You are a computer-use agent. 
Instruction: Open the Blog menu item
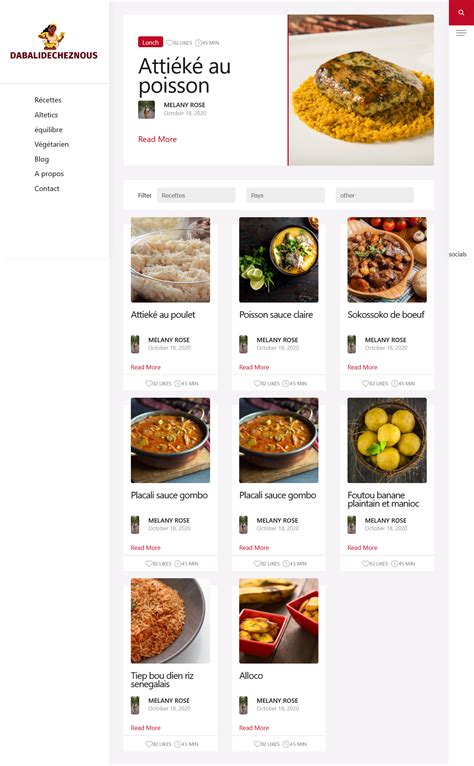click(42, 159)
